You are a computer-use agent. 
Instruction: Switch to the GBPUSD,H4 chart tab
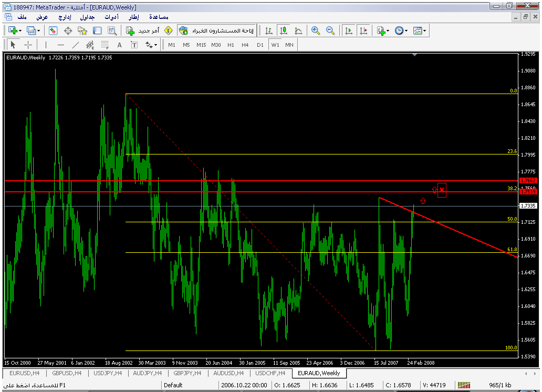point(67,373)
